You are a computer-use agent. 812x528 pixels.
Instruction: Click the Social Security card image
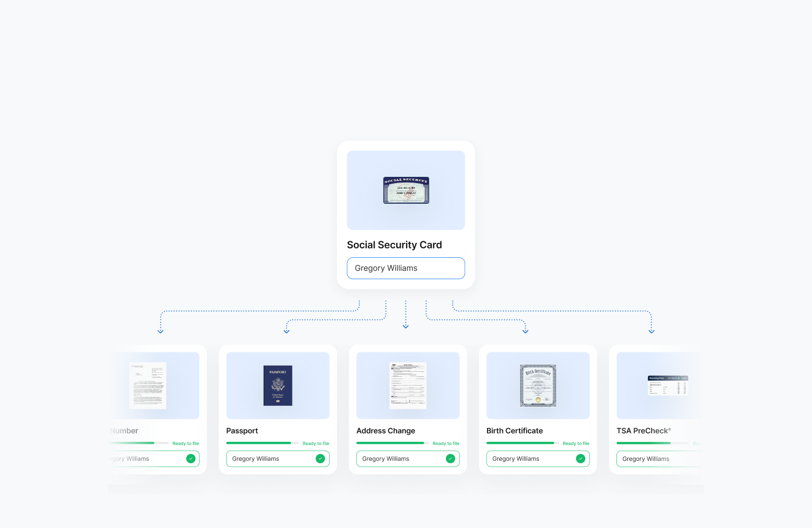point(406,190)
